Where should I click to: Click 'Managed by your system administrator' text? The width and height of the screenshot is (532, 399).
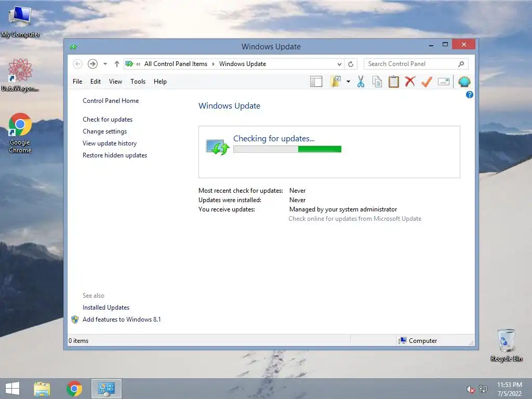[x=343, y=209]
